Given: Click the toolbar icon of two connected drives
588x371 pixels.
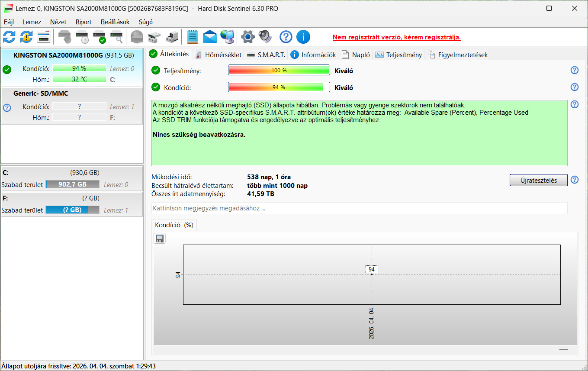Looking at the screenshot, I should (154, 37).
